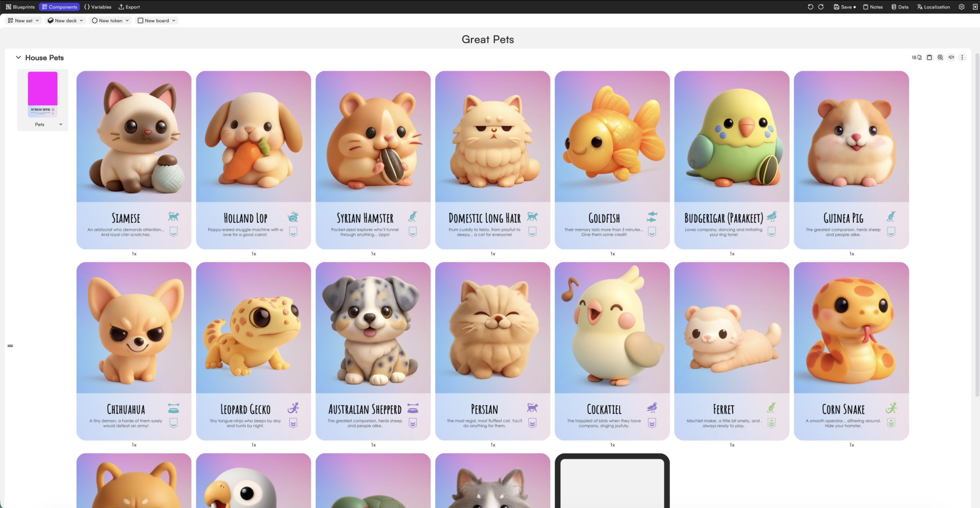Open the New deck dropdown

point(65,21)
